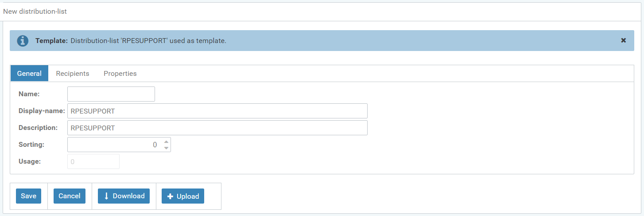Click the Description field containing RPESUPPORT
The image size is (644, 216).
(x=217, y=128)
